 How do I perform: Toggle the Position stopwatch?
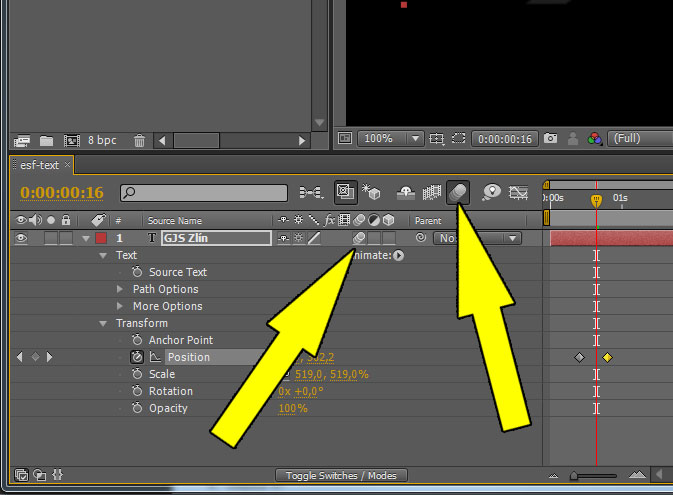tap(137, 357)
